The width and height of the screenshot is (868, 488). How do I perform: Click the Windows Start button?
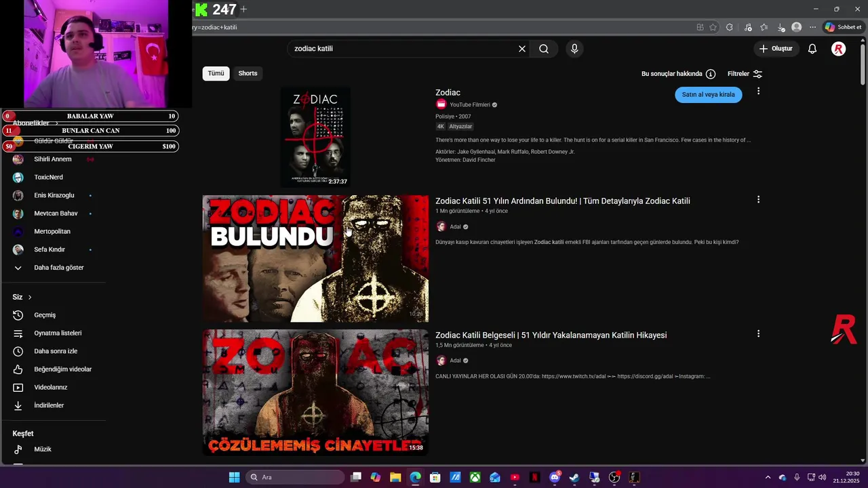pyautogui.click(x=234, y=477)
